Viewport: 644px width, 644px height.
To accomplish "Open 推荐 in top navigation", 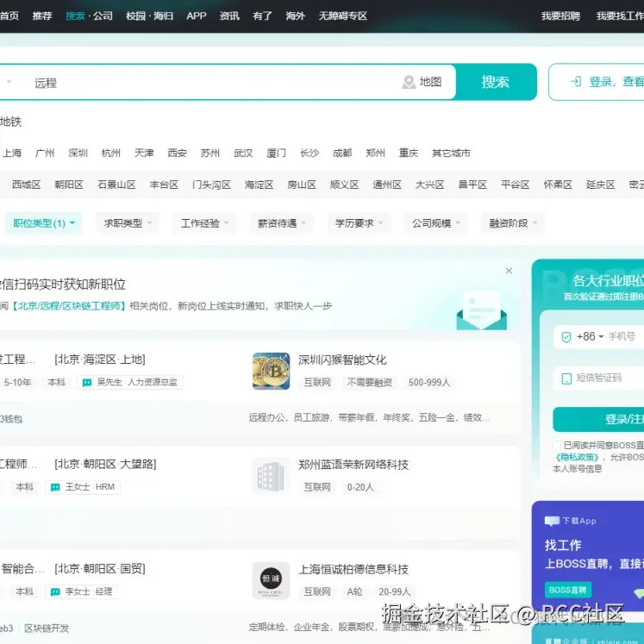I will 42,16.
